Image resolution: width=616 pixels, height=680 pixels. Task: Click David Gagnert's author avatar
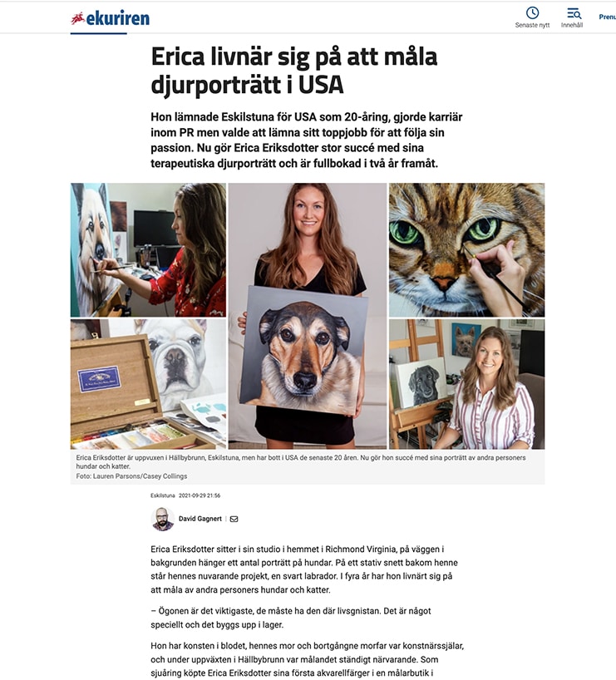pyautogui.click(x=163, y=519)
